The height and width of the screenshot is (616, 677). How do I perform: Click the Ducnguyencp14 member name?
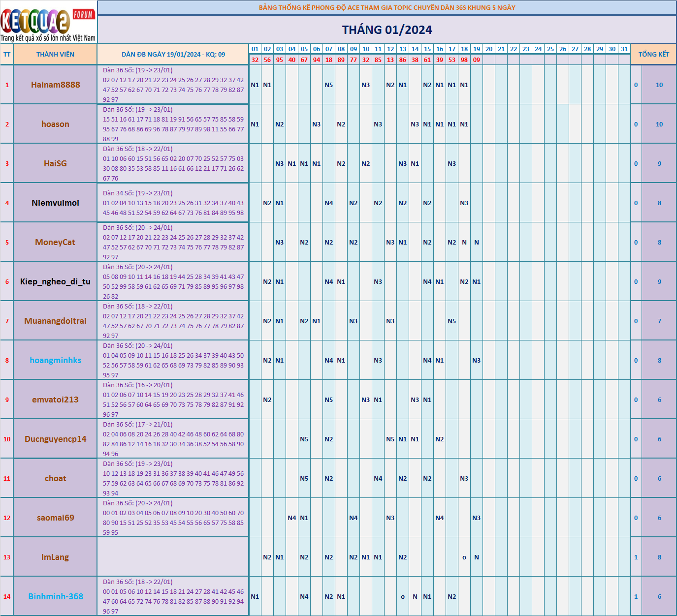(x=55, y=439)
